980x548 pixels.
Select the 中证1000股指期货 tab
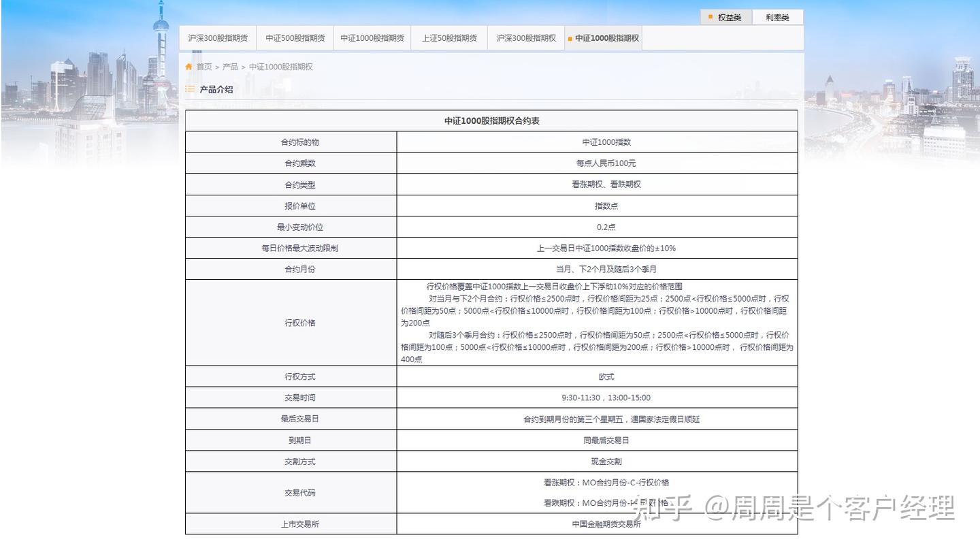pyautogui.click(x=372, y=38)
